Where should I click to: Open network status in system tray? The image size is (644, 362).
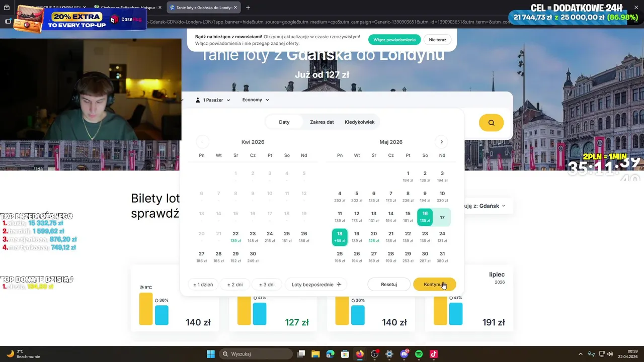coord(601,354)
